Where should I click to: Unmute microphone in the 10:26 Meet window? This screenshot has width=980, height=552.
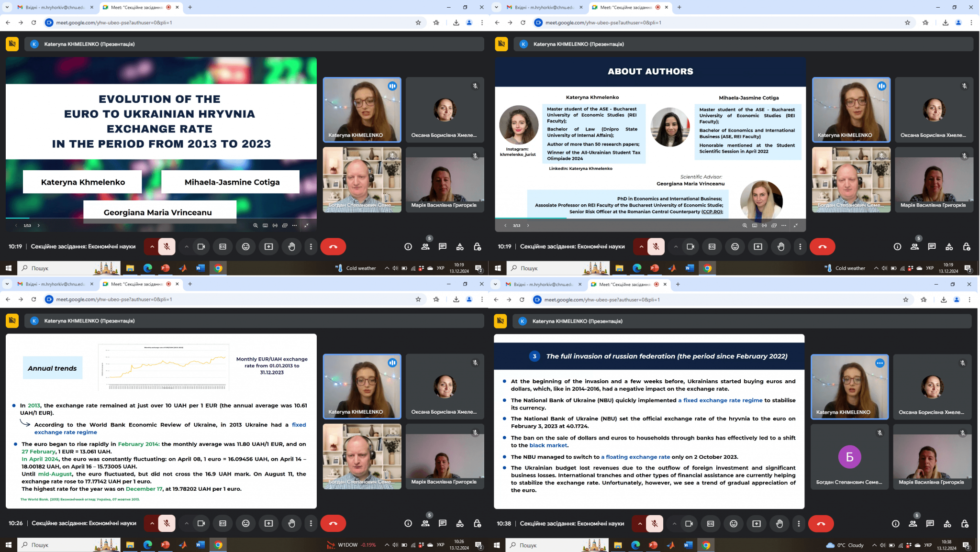point(167,523)
